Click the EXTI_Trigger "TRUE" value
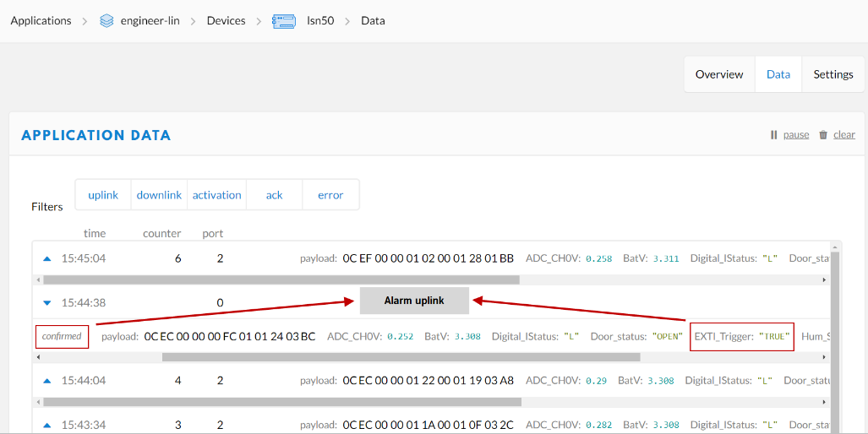868x434 pixels. tap(774, 336)
